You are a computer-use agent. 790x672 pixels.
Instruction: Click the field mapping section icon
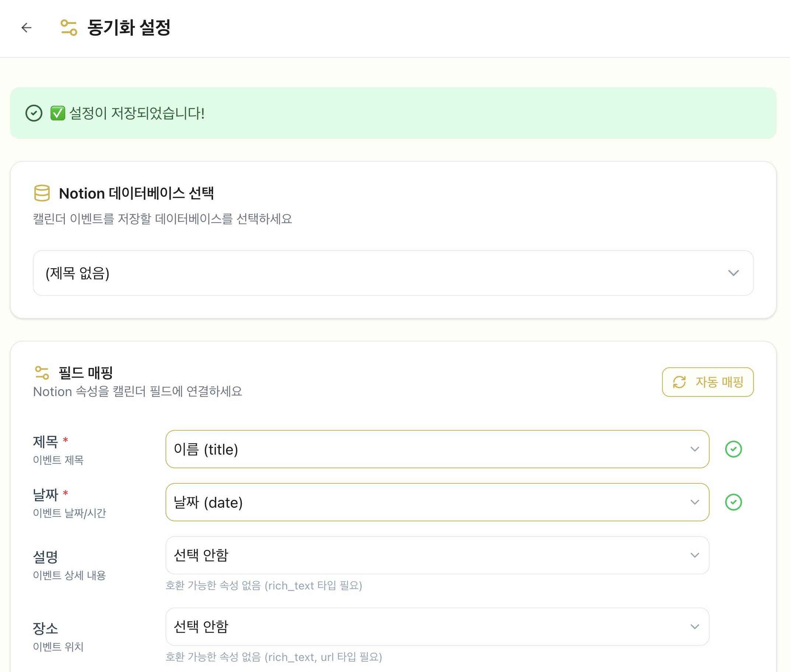pos(42,372)
